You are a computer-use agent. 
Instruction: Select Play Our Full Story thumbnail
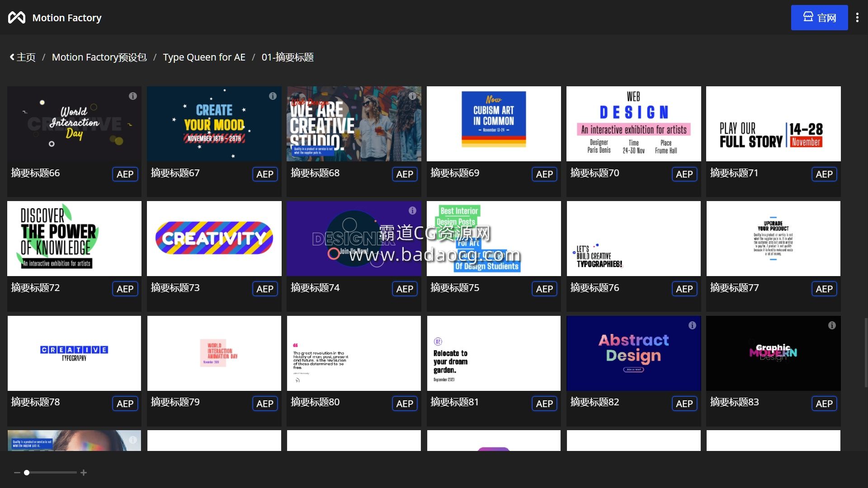pyautogui.click(x=773, y=124)
